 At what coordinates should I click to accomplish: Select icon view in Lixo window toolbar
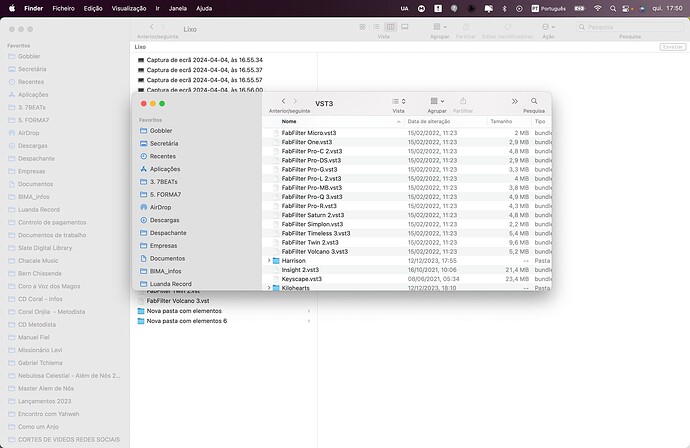pyautogui.click(x=362, y=27)
